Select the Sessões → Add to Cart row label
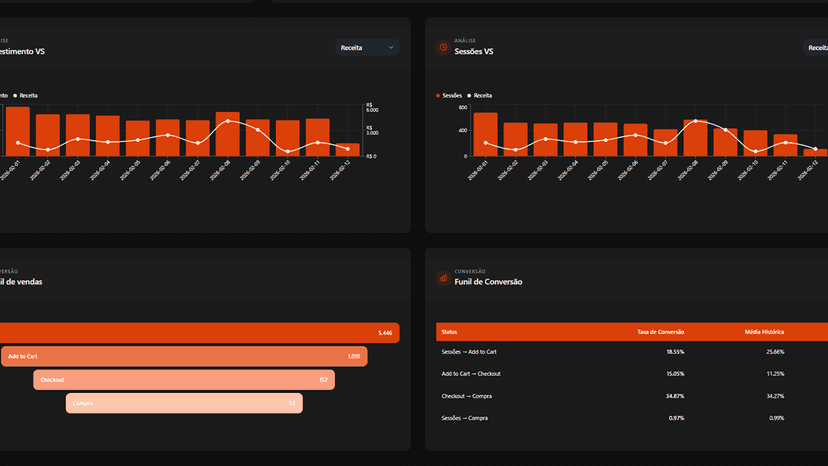828x466 pixels. coord(469,352)
